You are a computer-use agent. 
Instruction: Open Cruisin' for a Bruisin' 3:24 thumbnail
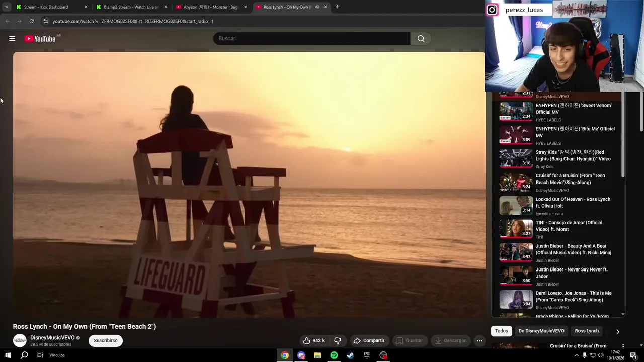[x=516, y=182]
